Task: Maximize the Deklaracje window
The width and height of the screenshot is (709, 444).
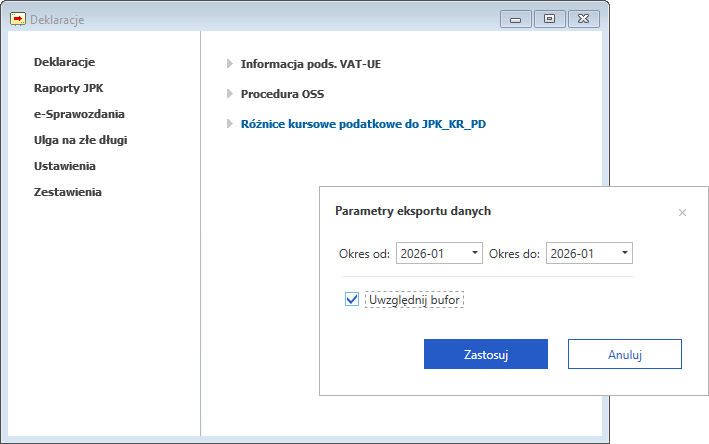Action: click(549, 18)
